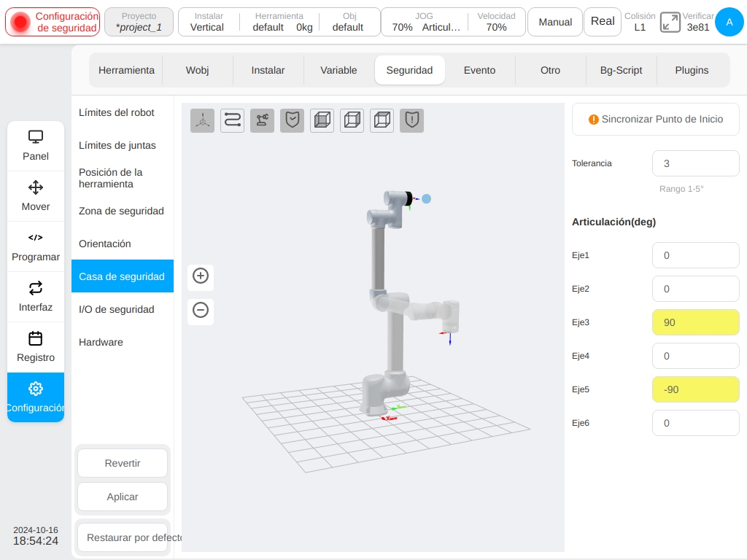Screen dimensions: 747x560
Task: Open Límites del robot settings
Action: tap(123, 112)
